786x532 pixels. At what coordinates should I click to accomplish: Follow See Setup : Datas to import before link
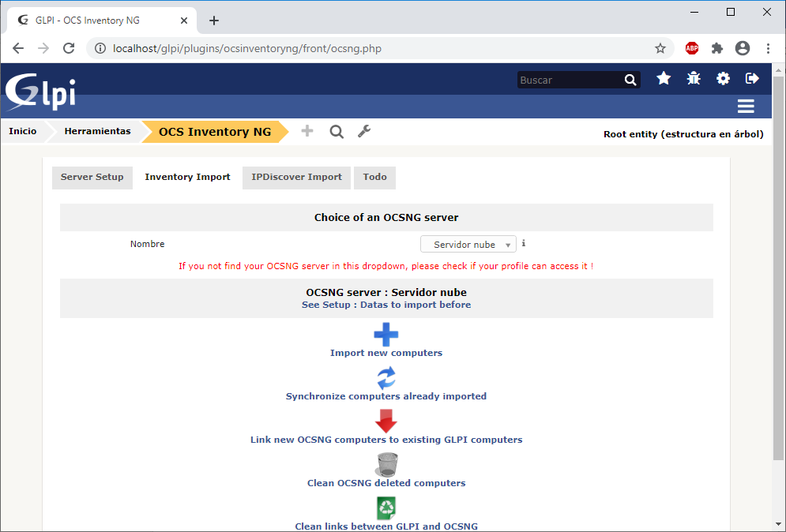[x=386, y=305]
